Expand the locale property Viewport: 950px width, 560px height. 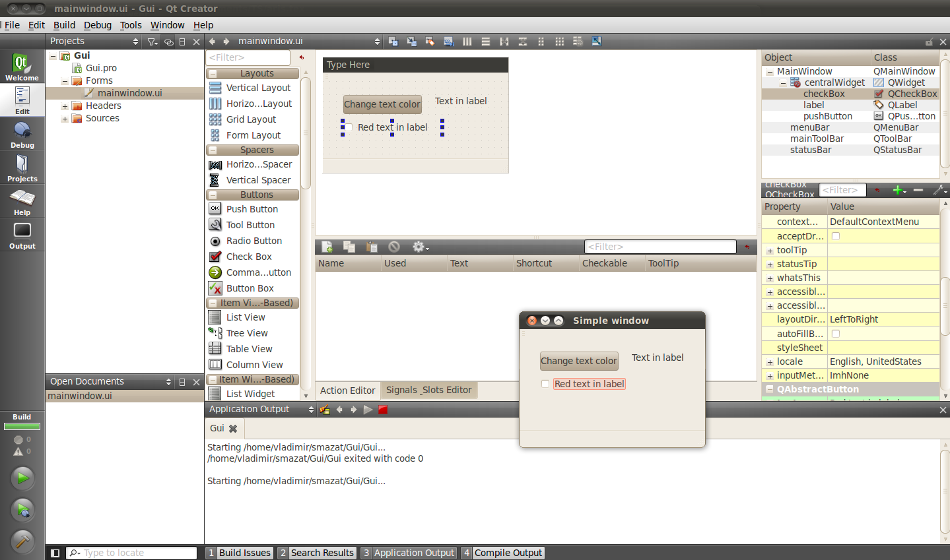pyautogui.click(x=770, y=362)
